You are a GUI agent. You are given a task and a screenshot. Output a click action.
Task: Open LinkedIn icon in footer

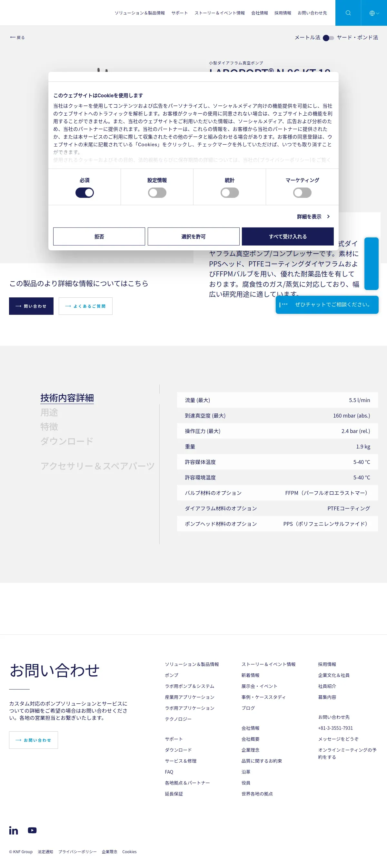[14, 830]
